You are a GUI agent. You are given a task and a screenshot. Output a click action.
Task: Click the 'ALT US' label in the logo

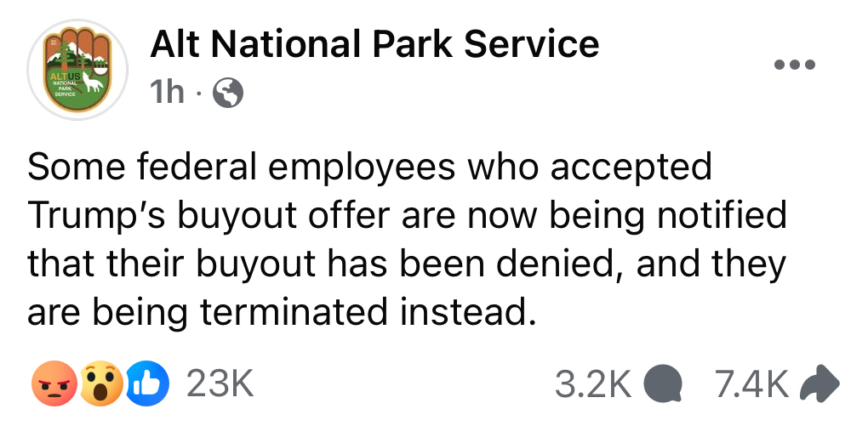(x=66, y=75)
